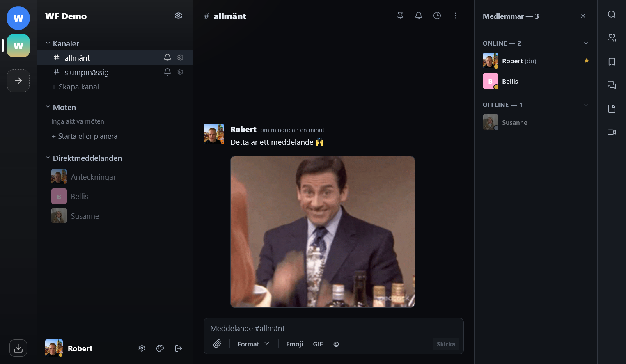
Task: Create a channel via Skapa kanal
Action: 75,87
